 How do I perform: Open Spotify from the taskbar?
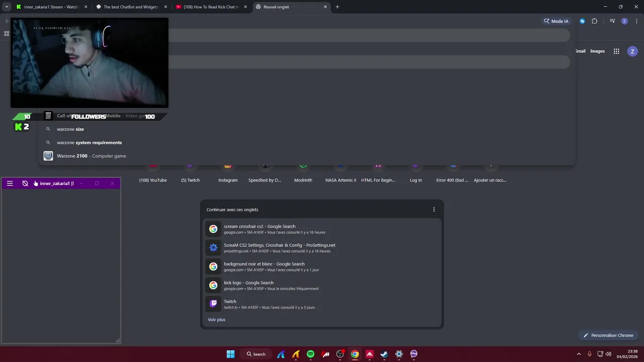[310, 354]
